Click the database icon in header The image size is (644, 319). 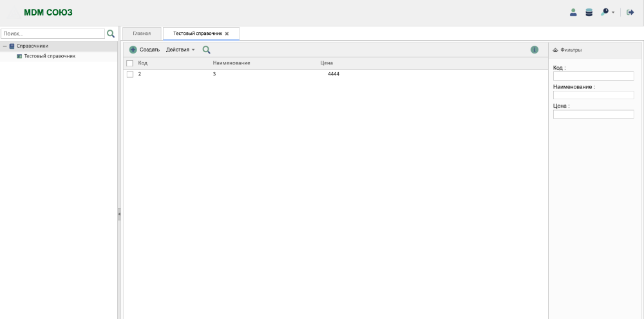589,12
